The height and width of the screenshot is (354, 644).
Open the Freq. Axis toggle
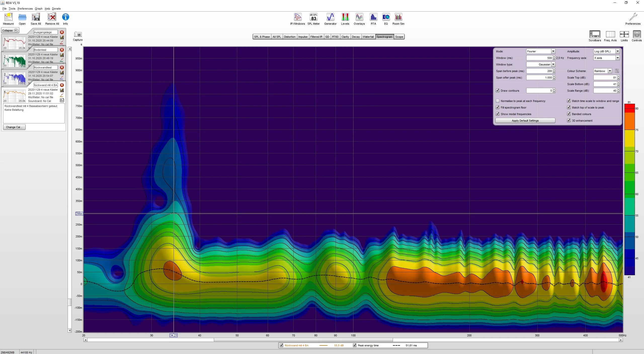(610, 34)
